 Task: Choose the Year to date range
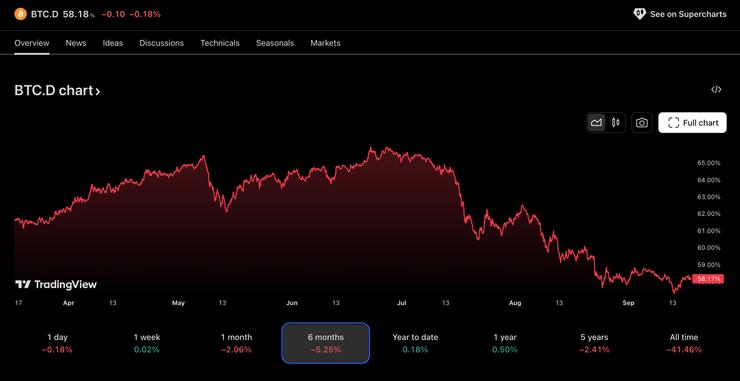(x=415, y=343)
